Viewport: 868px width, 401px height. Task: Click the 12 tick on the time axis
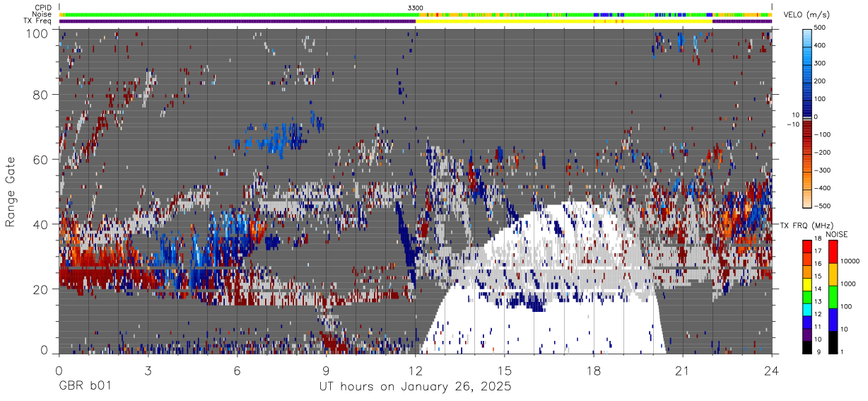click(415, 370)
